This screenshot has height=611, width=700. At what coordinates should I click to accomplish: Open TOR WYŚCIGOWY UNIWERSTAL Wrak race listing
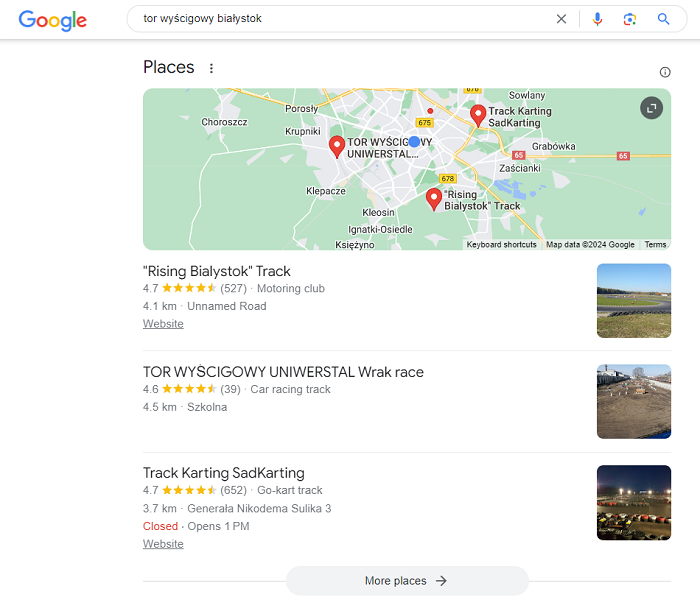click(283, 372)
